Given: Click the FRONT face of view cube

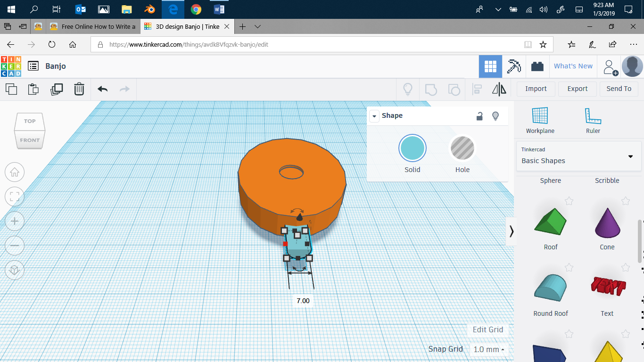Looking at the screenshot, I should (x=30, y=140).
